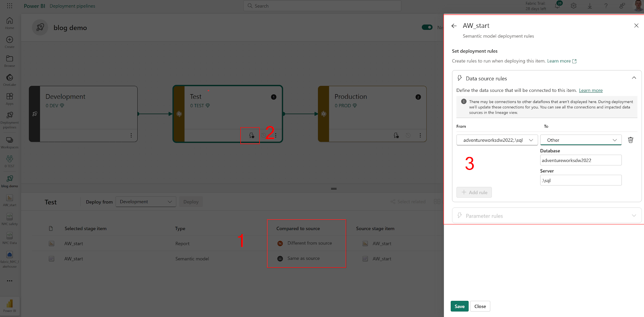This screenshot has height=317, width=644.
Task: Click Selected stage item column header
Action: (86, 229)
